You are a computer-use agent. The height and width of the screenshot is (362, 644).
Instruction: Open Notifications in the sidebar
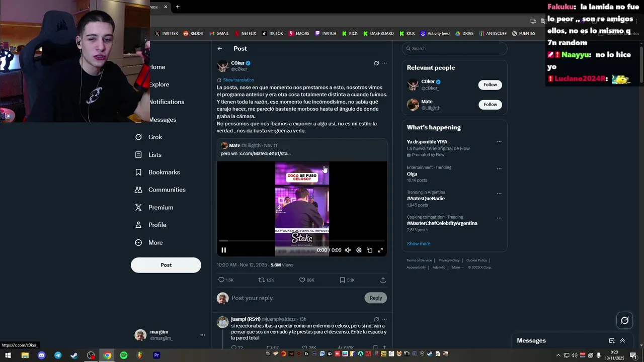coord(167,102)
